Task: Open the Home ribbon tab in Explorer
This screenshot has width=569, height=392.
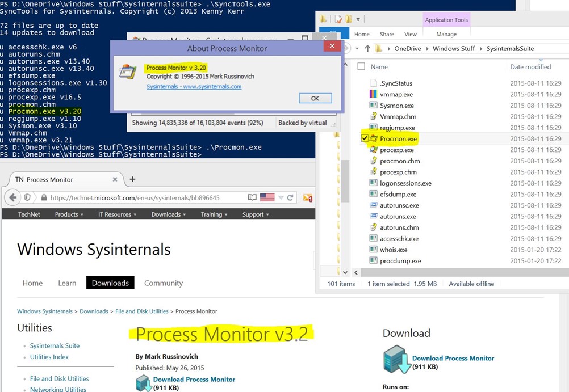Action: [x=362, y=34]
